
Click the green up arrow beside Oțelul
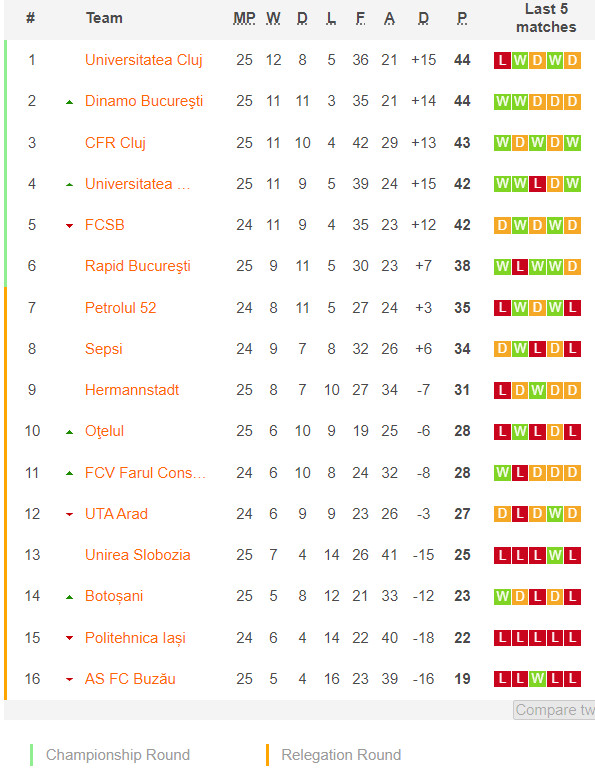[x=70, y=432]
